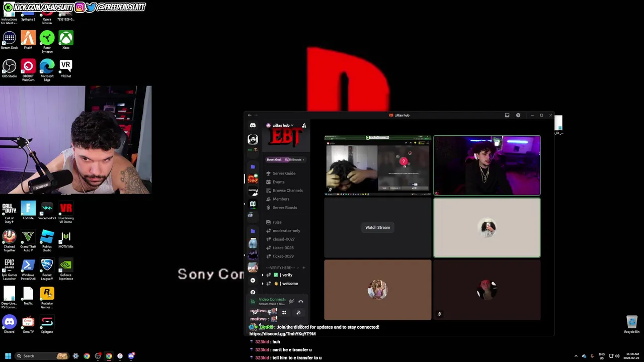Viewport: 644px width, 362px height.
Task: Open Rocket League desktop shortcut
Action: [47, 269]
